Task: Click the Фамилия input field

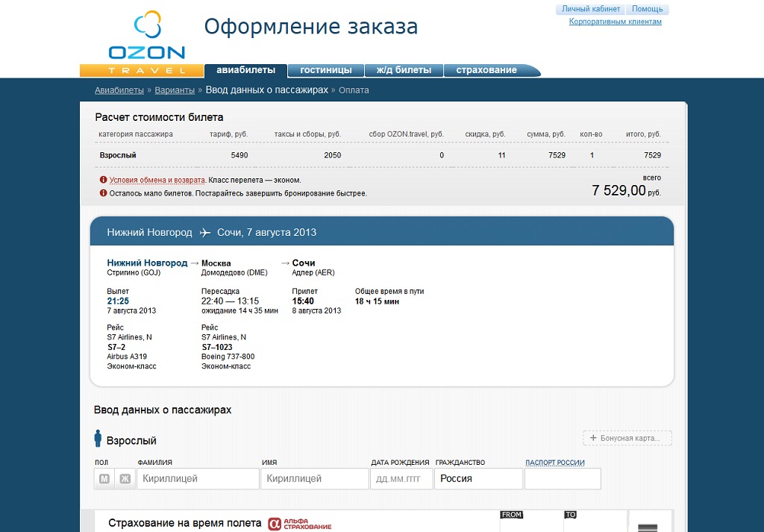Action: [x=198, y=478]
